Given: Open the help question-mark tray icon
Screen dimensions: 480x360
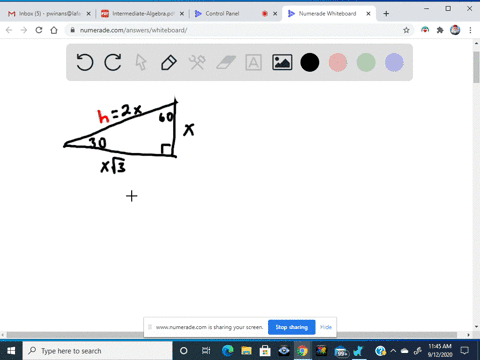Looking at the screenshot, I should (x=380, y=351).
